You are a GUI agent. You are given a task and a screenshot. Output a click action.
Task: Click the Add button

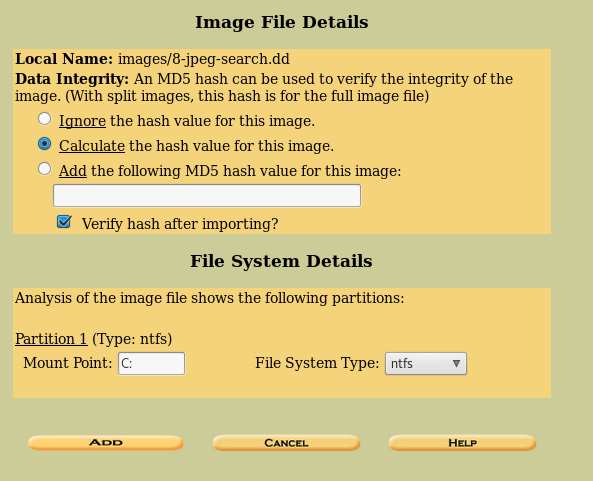(106, 442)
